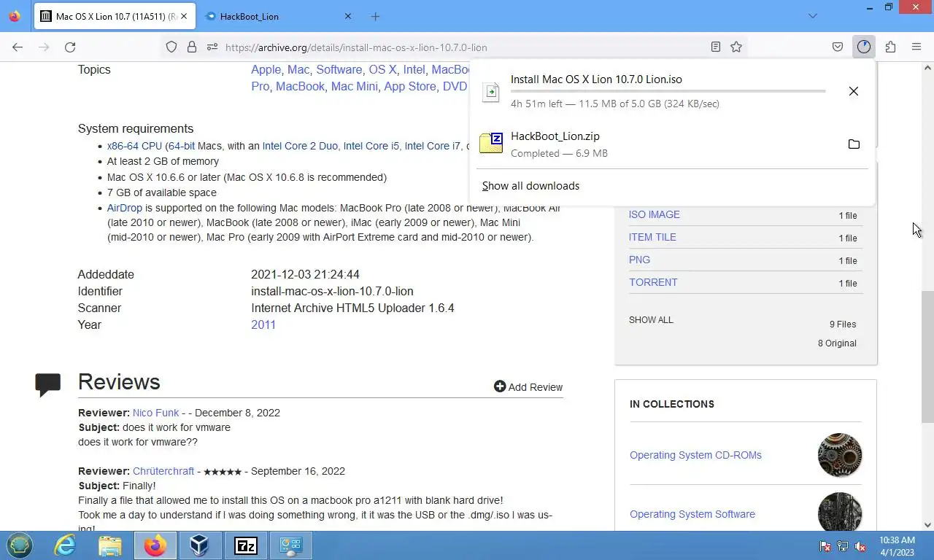Open the OS X topic link
The height and width of the screenshot is (560, 934).
click(382, 69)
